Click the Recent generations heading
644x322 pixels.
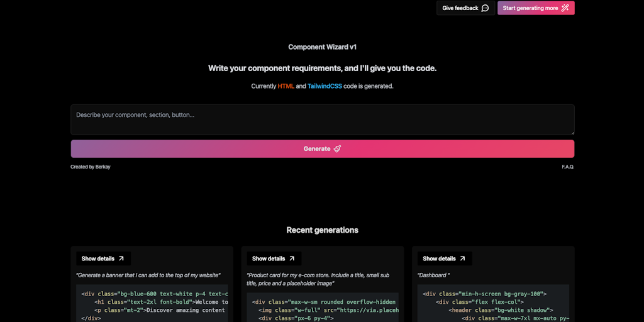[x=322, y=230]
